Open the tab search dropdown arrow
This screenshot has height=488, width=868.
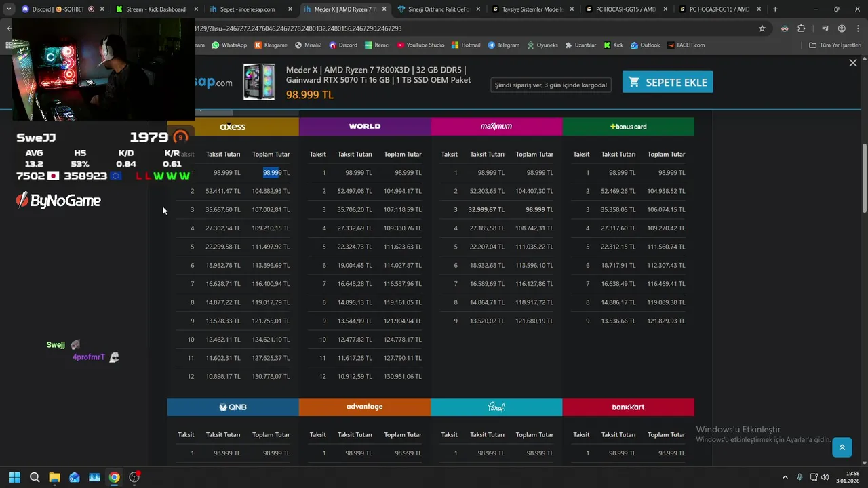[x=9, y=9]
